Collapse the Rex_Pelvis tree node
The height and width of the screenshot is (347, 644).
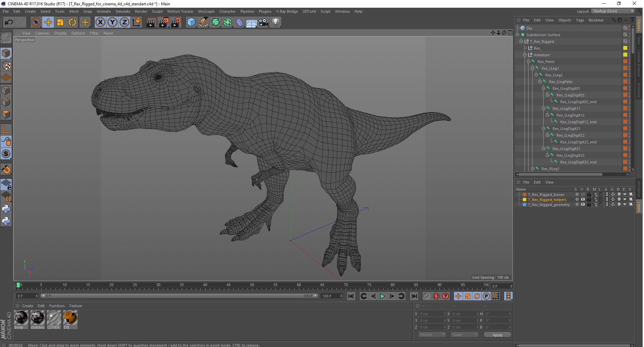[x=528, y=62]
